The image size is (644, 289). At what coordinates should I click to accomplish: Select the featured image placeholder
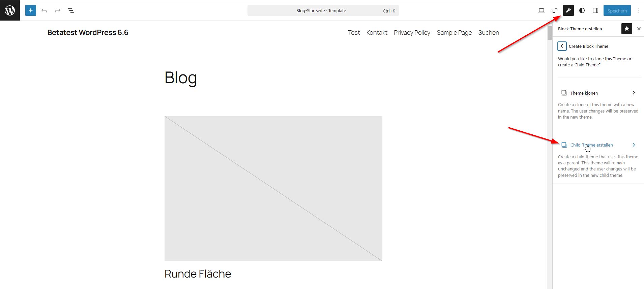coord(273,189)
